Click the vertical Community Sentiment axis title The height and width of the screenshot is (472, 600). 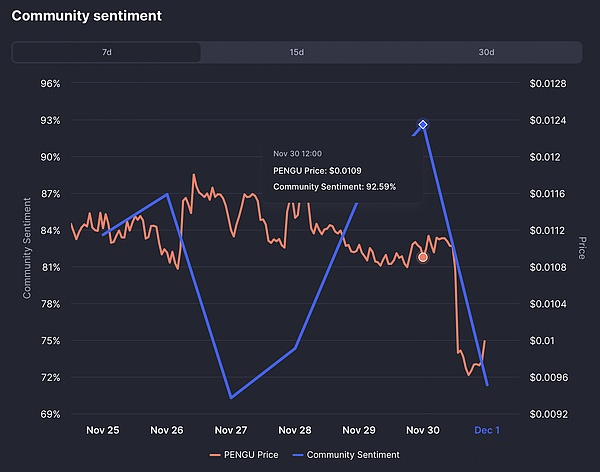27,248
